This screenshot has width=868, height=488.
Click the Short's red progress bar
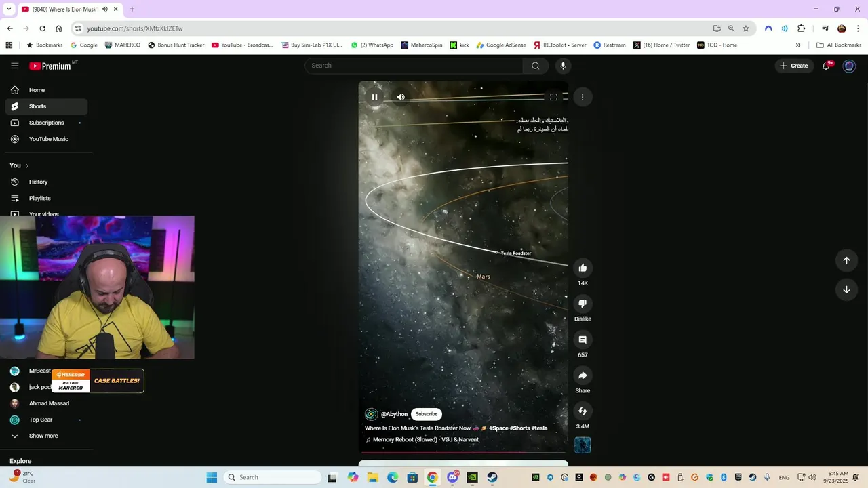[x=463, y=452]
